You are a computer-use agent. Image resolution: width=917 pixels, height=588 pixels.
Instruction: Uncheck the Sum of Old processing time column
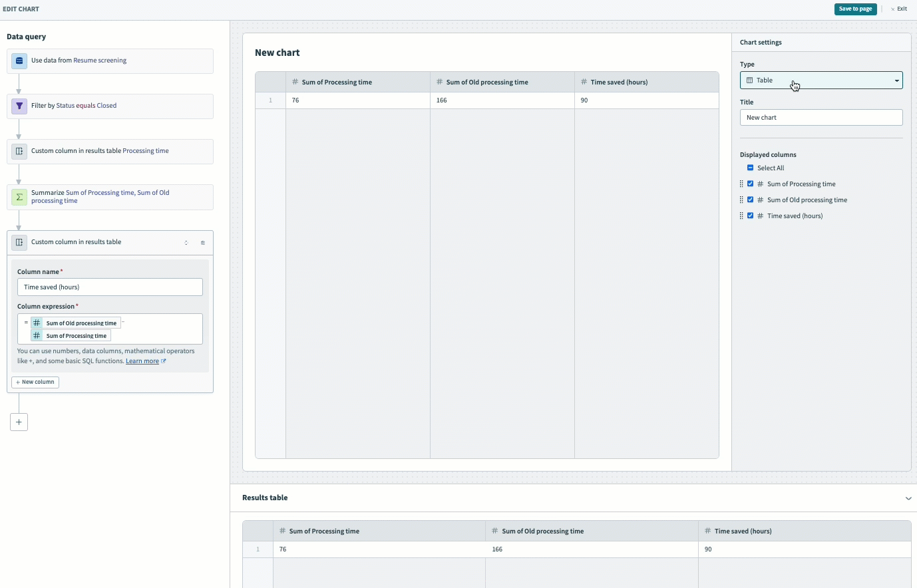[x=751, y=200]
